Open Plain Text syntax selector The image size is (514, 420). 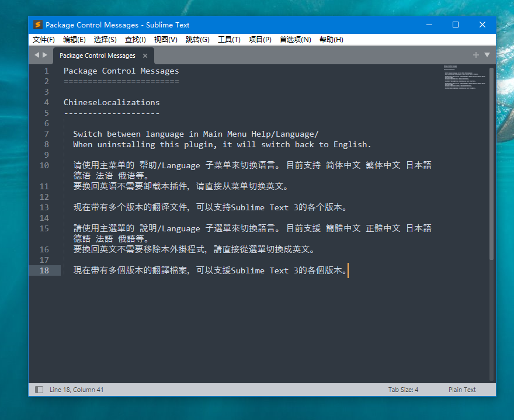462,390
